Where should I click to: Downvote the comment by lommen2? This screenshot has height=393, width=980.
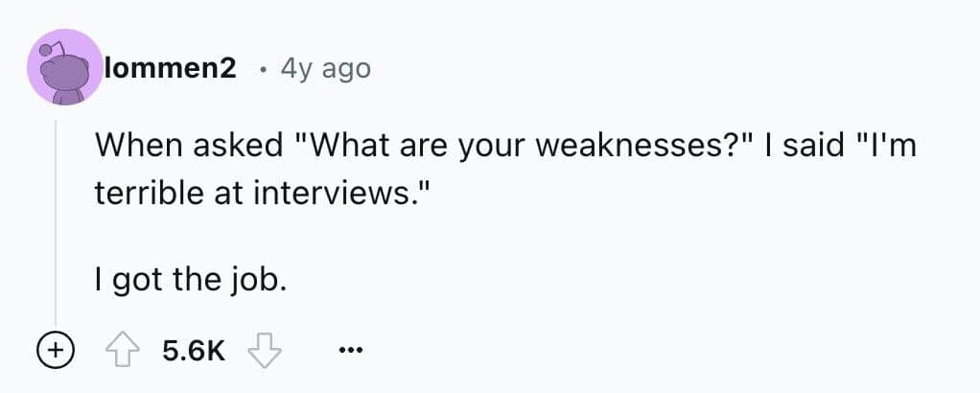[x=262, y=351]
